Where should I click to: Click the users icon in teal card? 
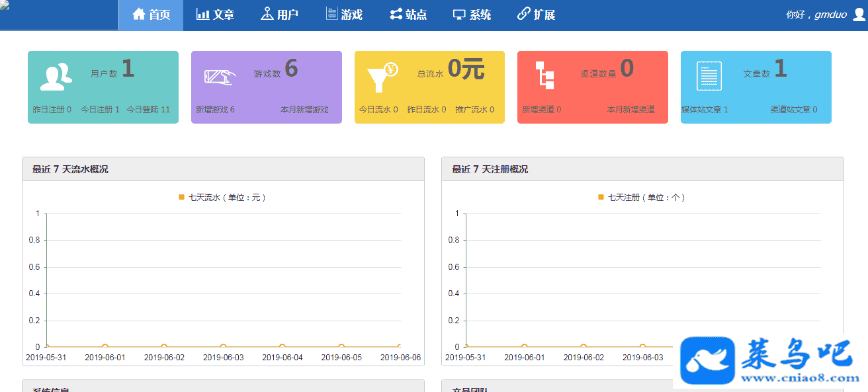click(x=56, y=77)
